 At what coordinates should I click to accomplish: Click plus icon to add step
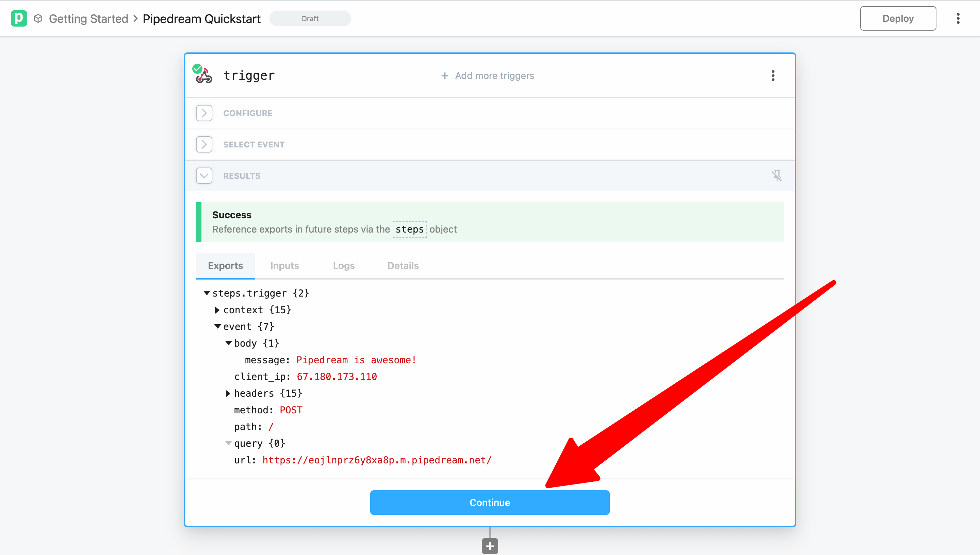coord(490,546)
